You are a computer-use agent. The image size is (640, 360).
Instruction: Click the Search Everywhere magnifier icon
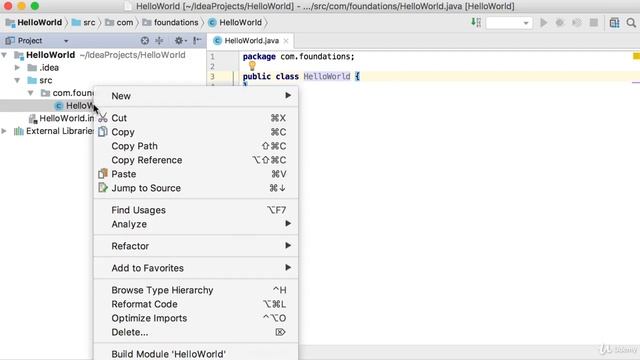pos(631,23)
